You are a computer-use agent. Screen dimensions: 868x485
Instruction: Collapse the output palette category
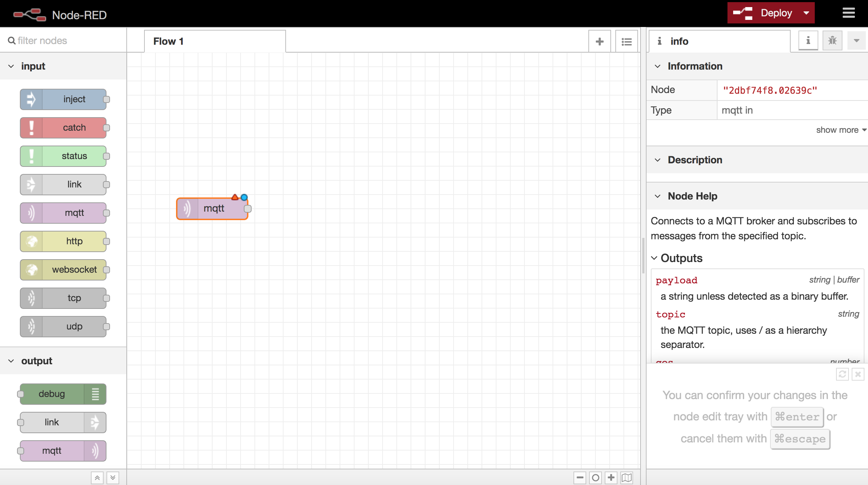pos(63,361)
